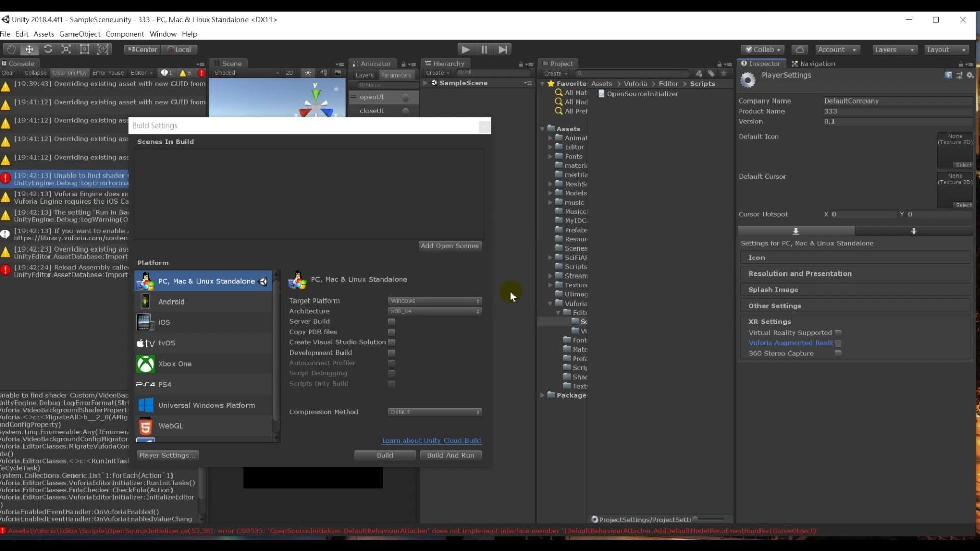
Task: Click the PS4 platform icon
Action: point(145,384)
